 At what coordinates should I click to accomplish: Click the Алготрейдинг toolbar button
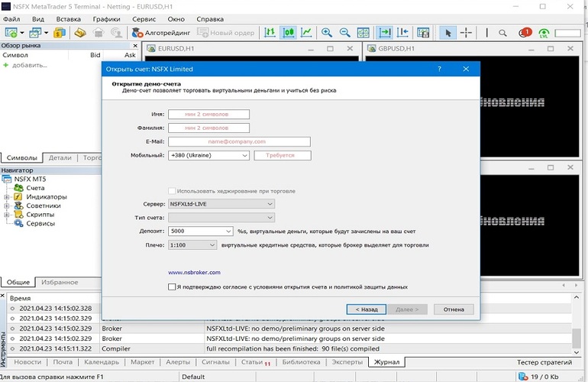click(163, 33)
